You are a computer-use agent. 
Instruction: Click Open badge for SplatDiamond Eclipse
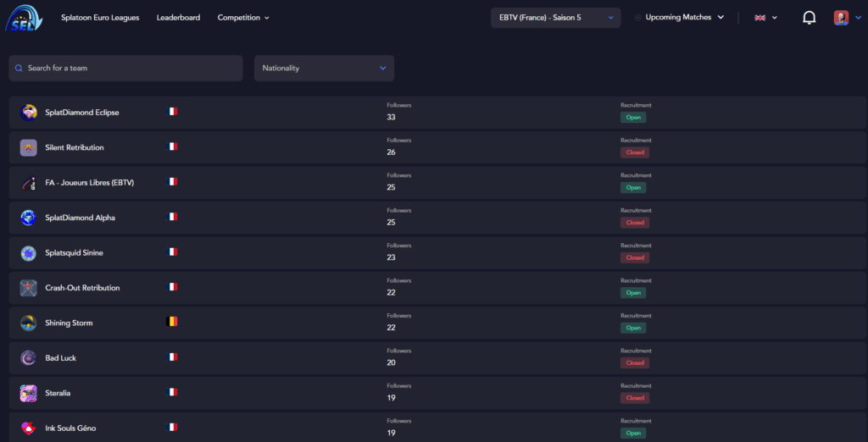click(x=632, y=118)
